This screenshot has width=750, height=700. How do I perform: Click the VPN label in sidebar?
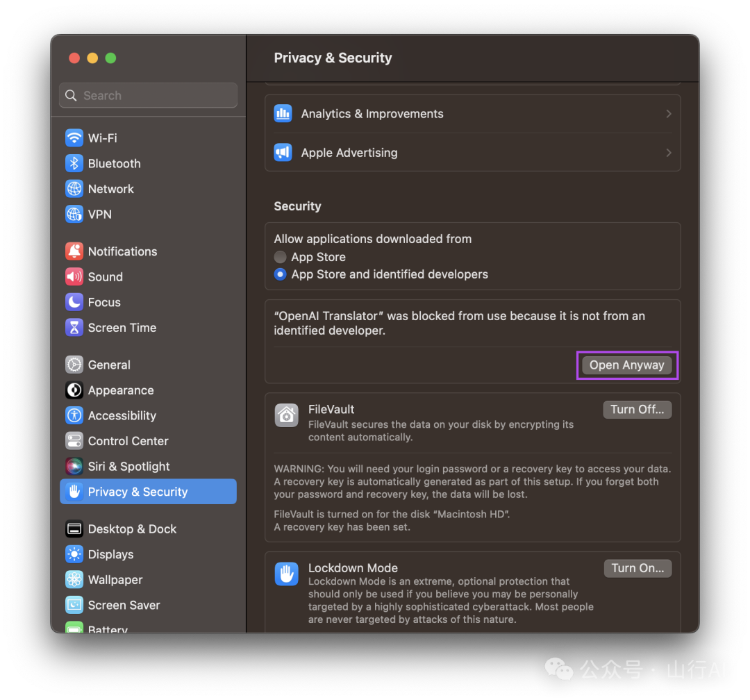point(99,214)
